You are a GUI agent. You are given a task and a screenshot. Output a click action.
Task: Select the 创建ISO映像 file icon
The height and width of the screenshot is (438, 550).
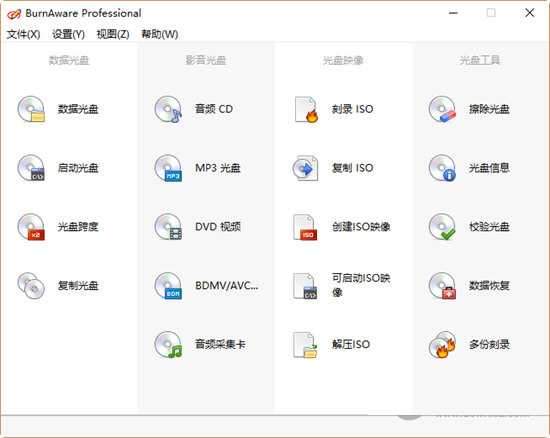305,227
